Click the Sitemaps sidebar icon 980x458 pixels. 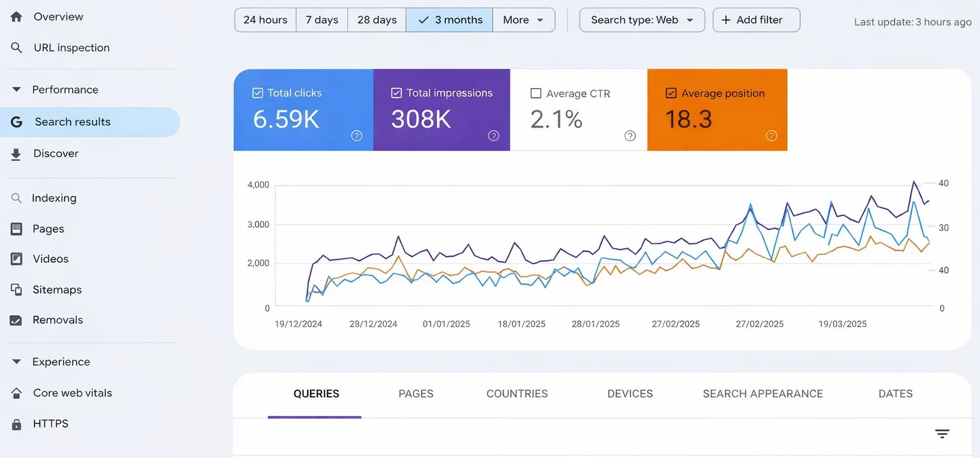click(x=16, y=289)
